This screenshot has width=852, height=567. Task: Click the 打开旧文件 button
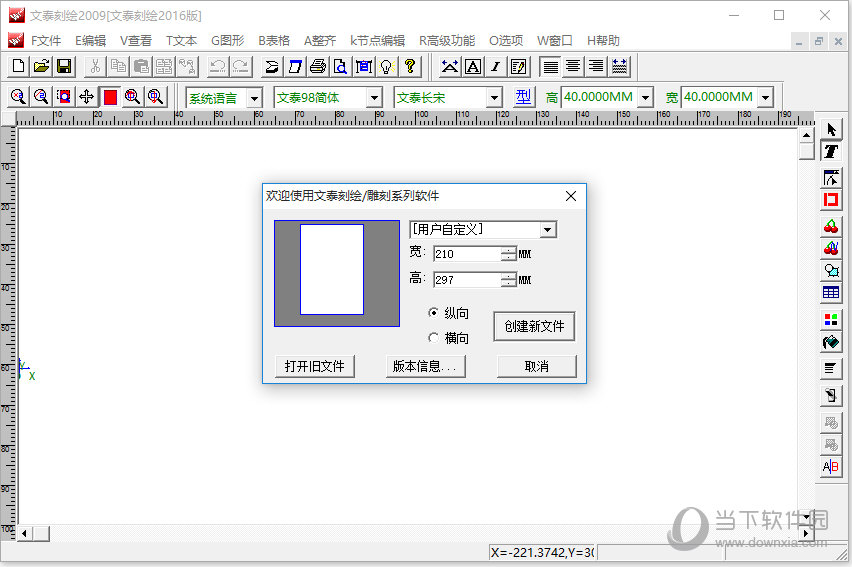[x=315, y=366]
